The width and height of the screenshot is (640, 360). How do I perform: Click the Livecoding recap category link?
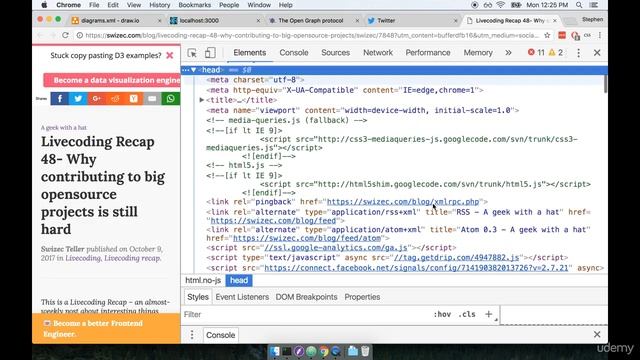point(132,258)
